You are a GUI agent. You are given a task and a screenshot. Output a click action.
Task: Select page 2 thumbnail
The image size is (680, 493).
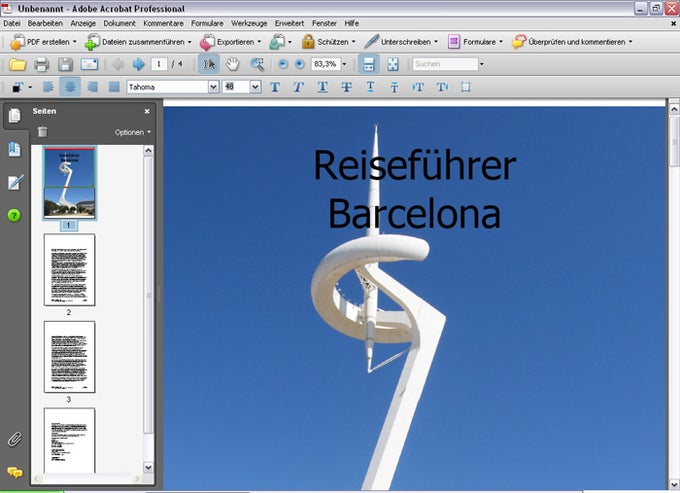(69, 270)
